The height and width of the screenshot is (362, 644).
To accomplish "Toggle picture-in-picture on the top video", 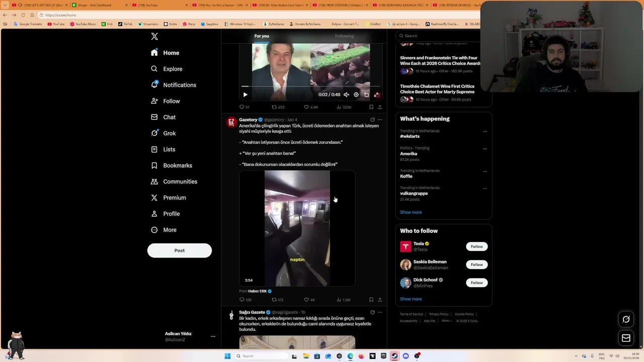I will coord(366,95).
